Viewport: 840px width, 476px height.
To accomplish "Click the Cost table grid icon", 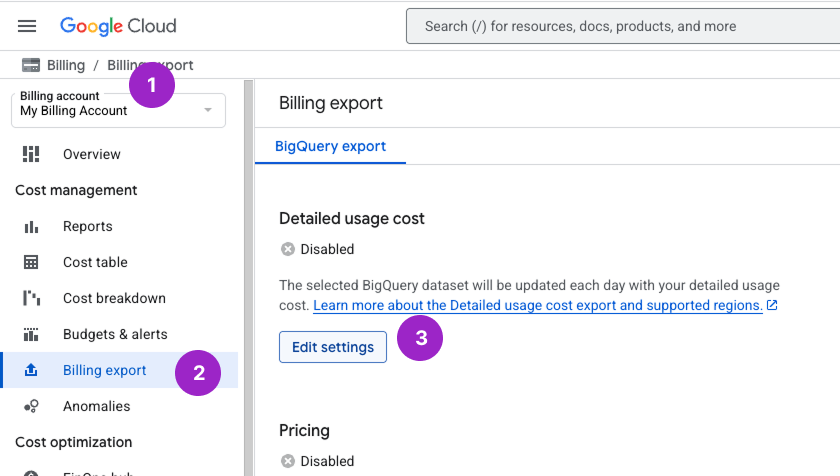I will pos(31,262).
